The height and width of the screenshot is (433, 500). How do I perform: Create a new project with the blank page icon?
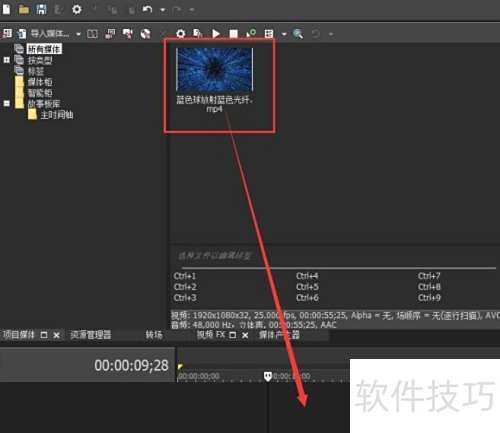[x=6, y=9]
